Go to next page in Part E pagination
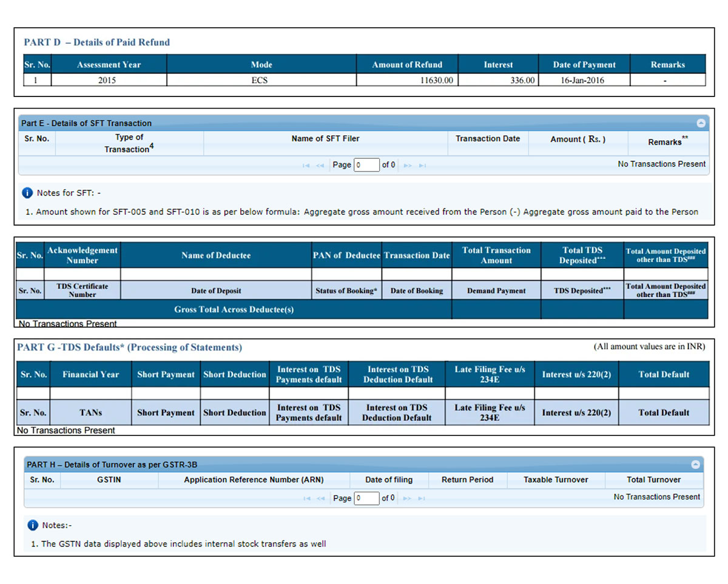728x584 pixels. point(407,164)
